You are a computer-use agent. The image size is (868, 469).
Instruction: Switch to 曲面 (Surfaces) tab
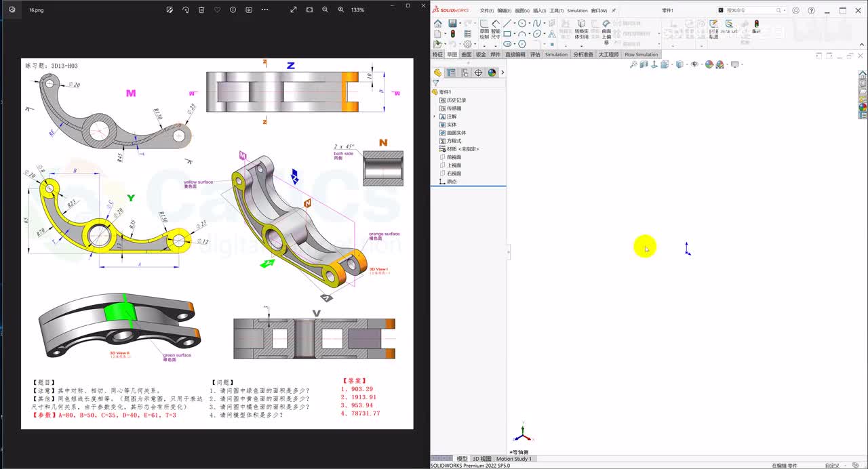(467, 54)
